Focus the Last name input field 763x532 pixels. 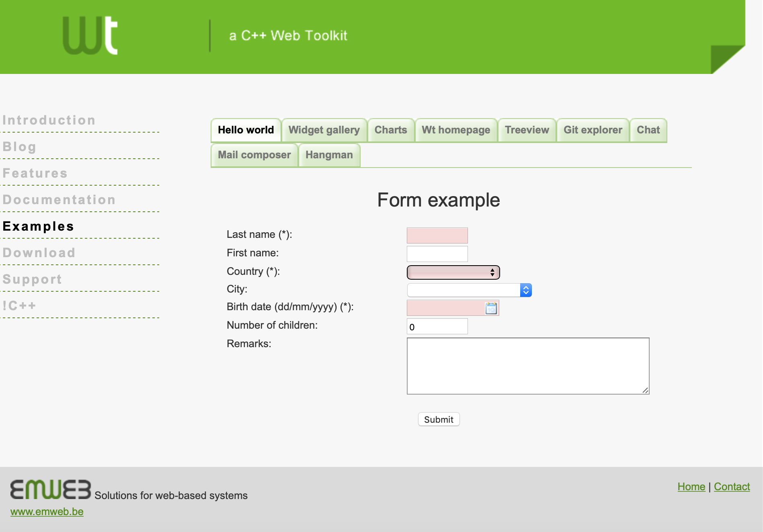437,235
